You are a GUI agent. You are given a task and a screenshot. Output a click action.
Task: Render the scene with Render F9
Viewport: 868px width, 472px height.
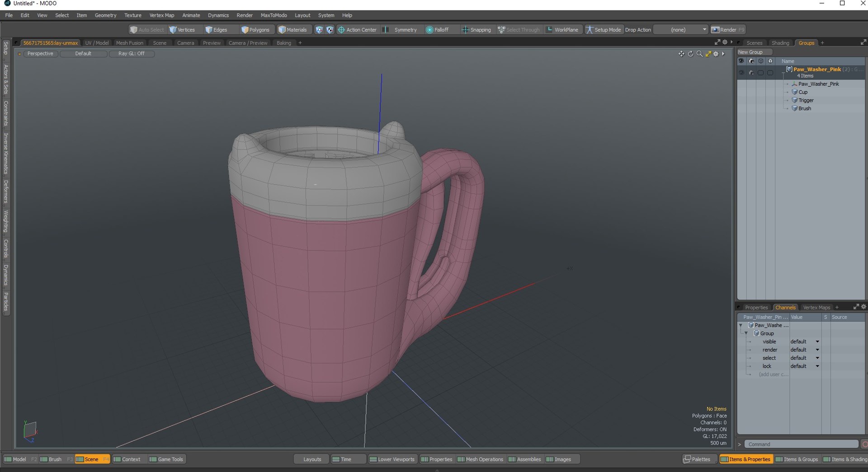(x=728, y=30)
